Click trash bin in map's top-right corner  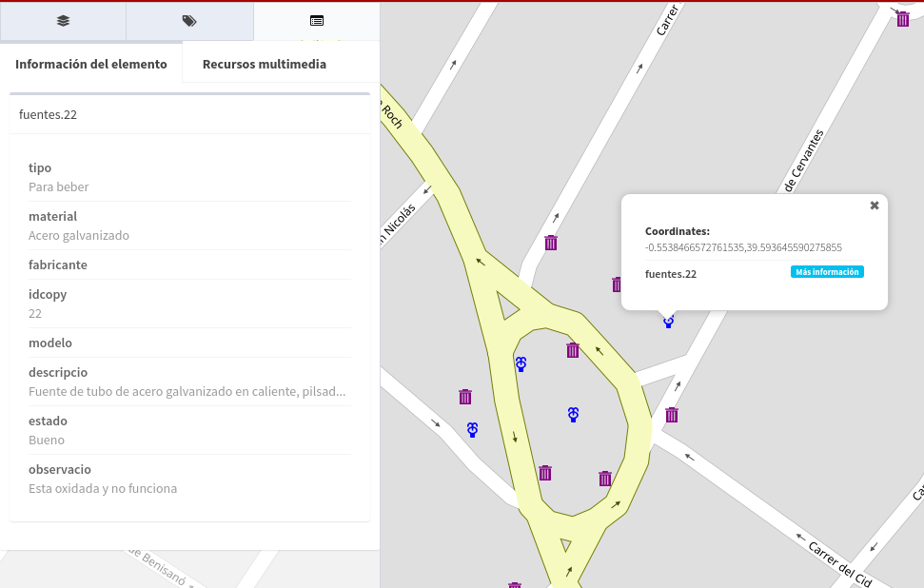coord(903,18)
